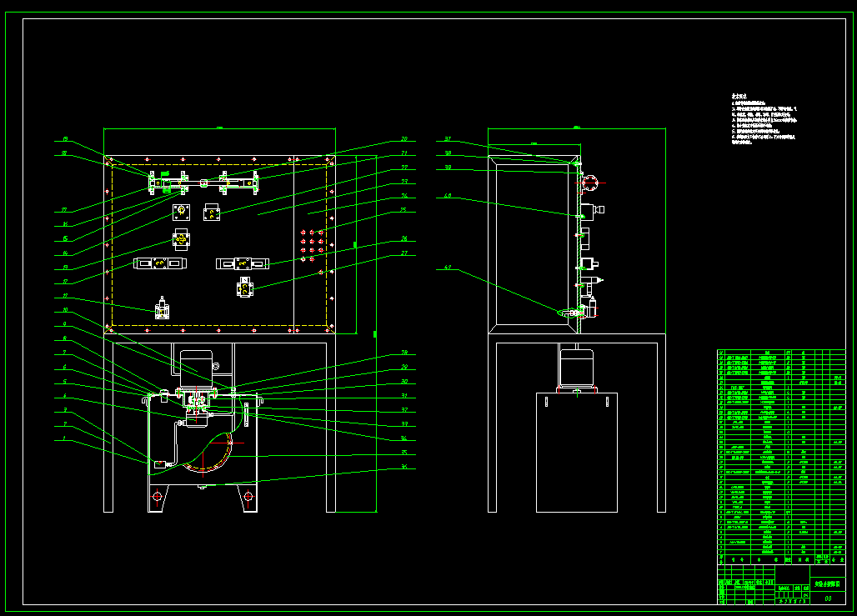Select the tank level gauge in front view
The image size is (857, 616).
pyautogui.click(x=246, y=413)
